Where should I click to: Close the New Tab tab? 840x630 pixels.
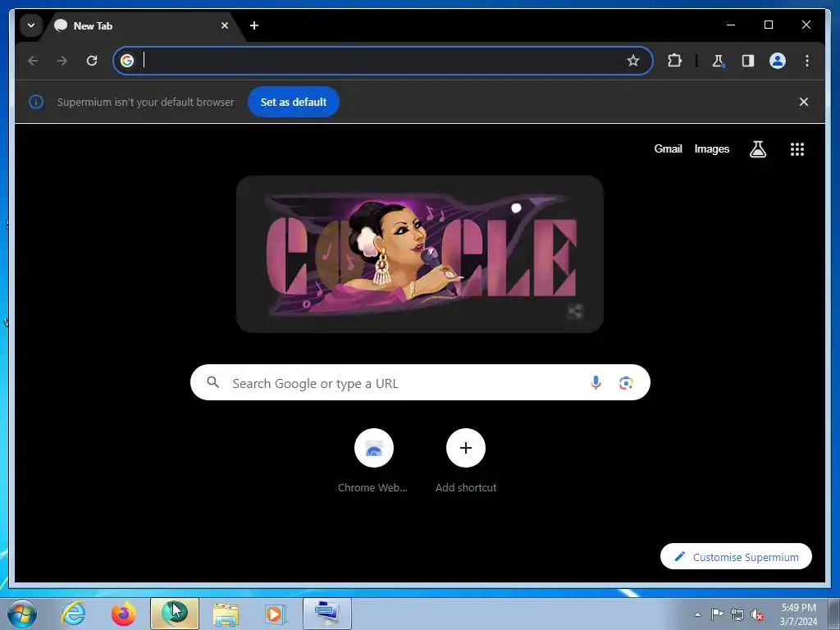pos(225,25)
